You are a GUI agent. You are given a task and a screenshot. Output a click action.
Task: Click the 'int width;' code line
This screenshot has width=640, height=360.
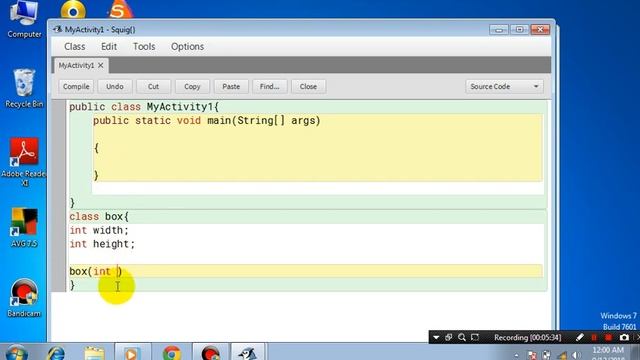(x=99, y=231)
